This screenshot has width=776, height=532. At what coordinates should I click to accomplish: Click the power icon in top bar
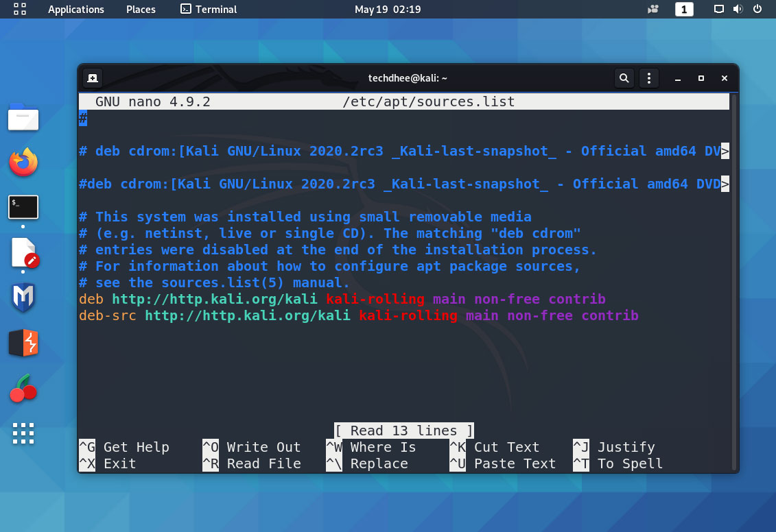757,9
